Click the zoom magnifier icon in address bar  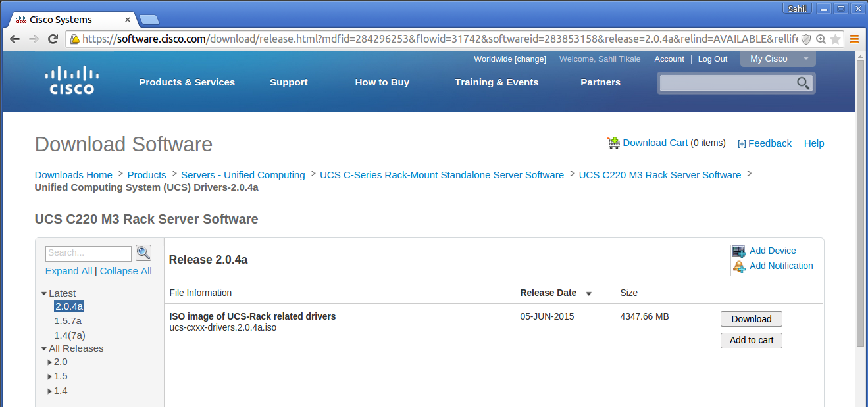(821, 39)
